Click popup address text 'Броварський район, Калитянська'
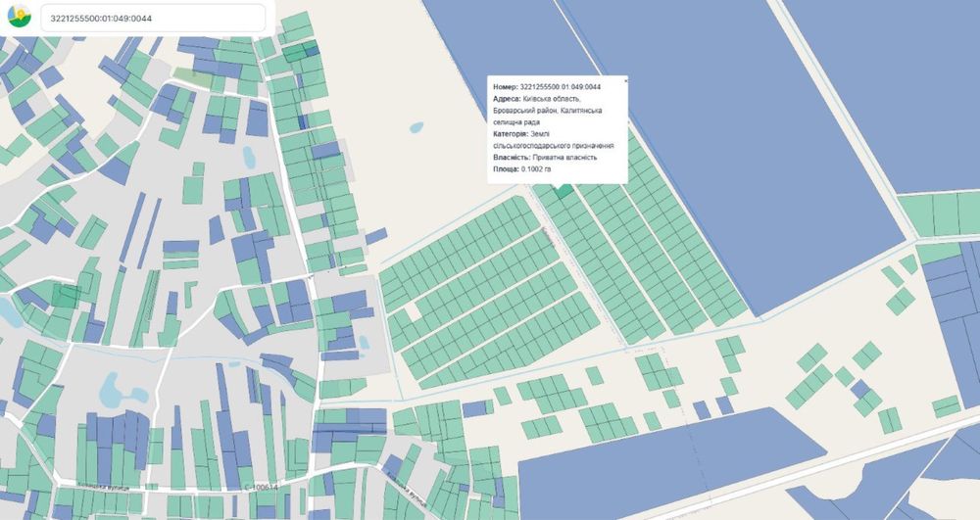The image size is (980, 520). [548, 111]
